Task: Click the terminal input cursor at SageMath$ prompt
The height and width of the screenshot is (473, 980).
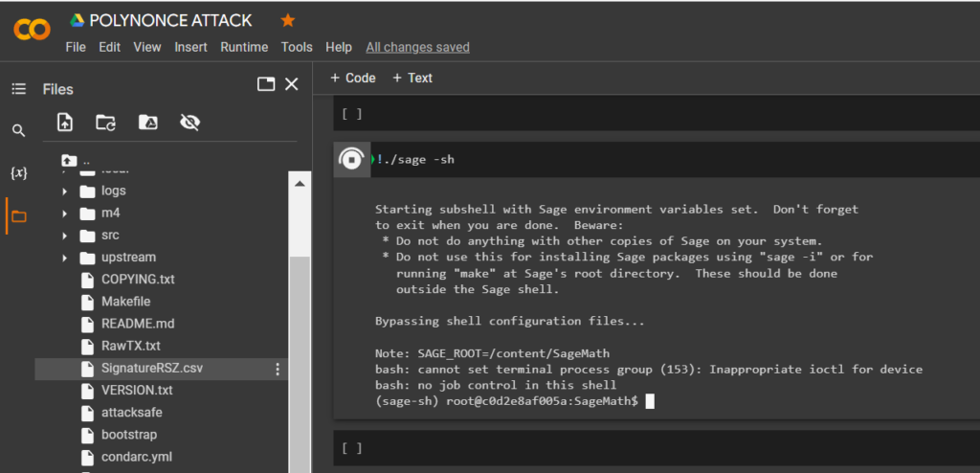Action: click(650, 402)
